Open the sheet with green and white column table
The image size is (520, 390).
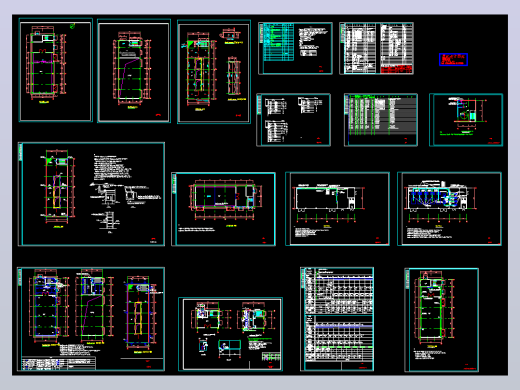(x=381, y=120)
